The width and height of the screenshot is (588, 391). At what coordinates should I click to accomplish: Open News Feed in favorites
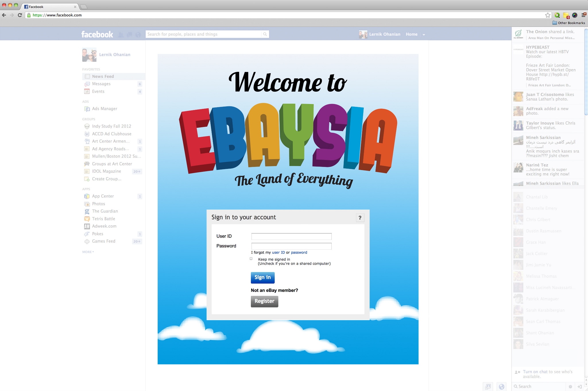[x=114, y=76]
